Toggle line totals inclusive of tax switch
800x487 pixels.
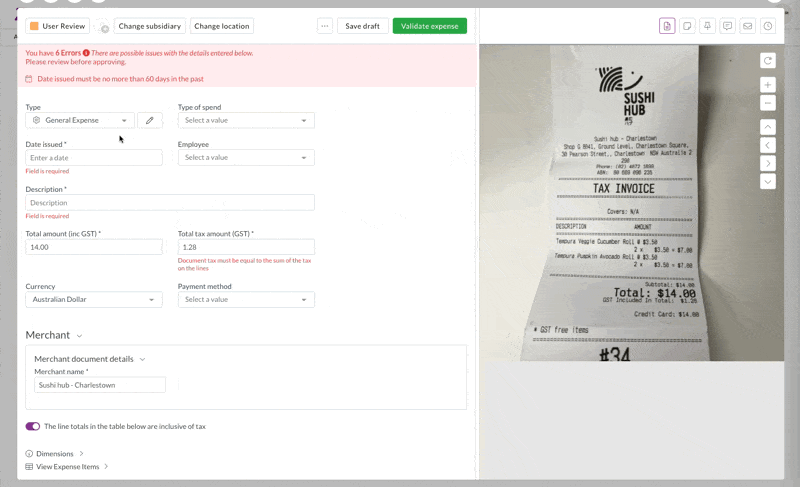click(x=33, y=426)
